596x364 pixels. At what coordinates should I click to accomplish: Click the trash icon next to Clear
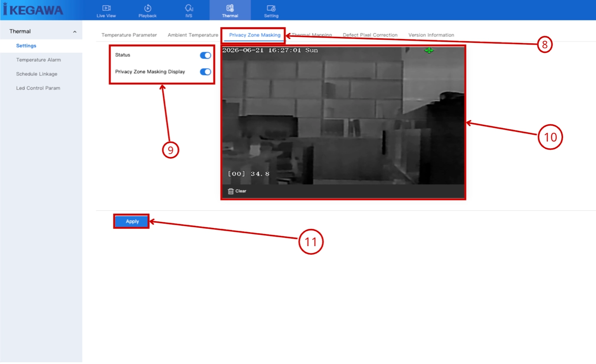point(231,191)
